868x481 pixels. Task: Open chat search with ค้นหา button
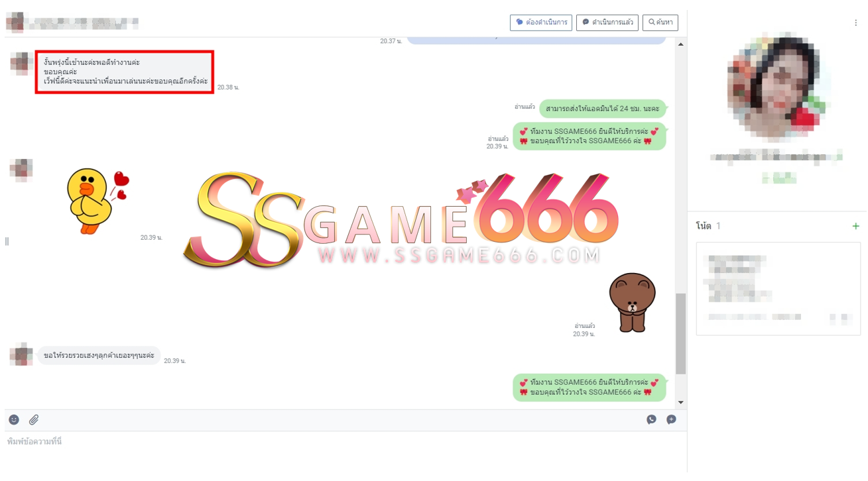(660, 23)
